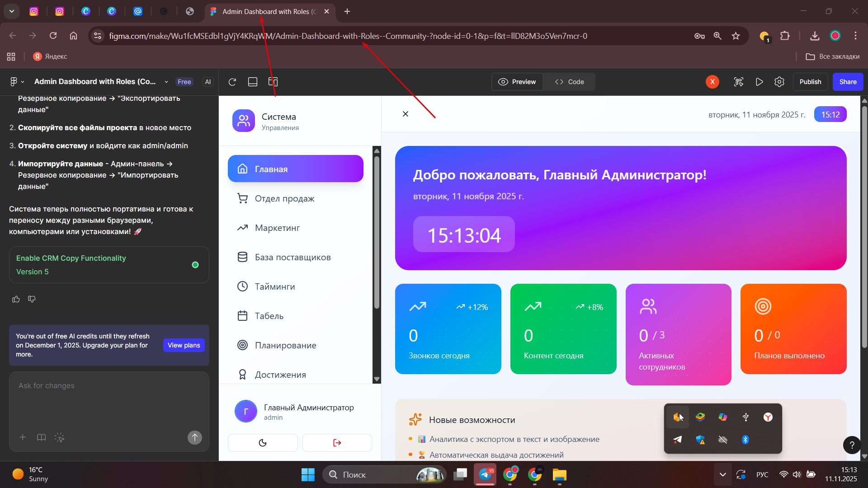
Task: Expand the project title dropdown chevron
Action: [x=166, y=82]
